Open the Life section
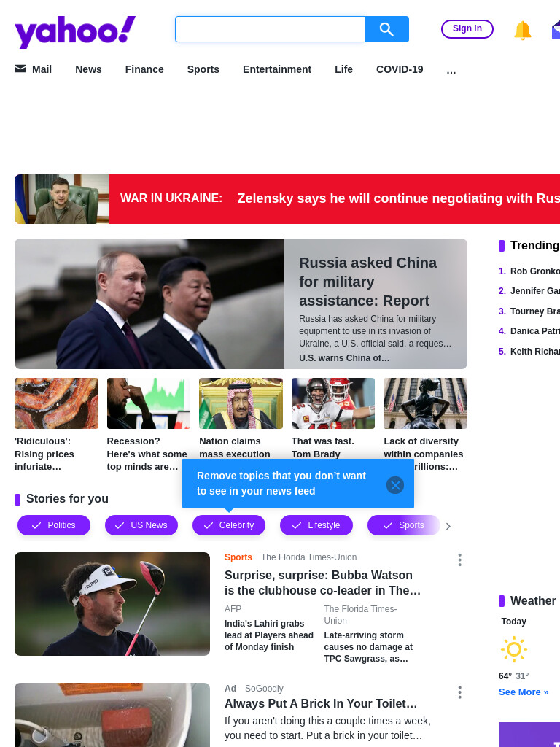The image size is (560, 747). point(344,69)
